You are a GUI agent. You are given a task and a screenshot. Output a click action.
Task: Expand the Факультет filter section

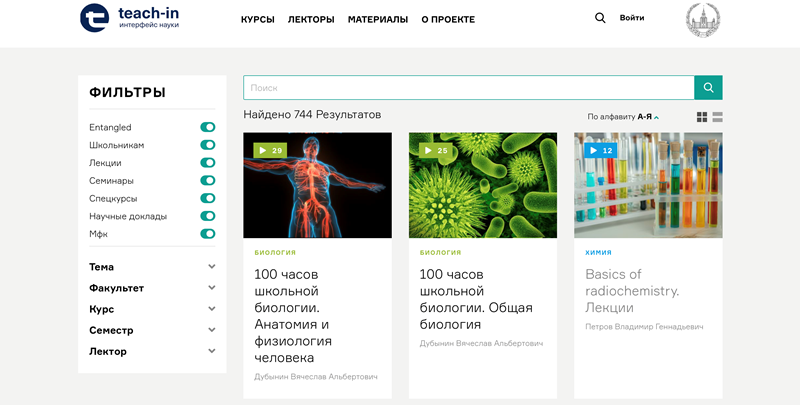[152, 288]
